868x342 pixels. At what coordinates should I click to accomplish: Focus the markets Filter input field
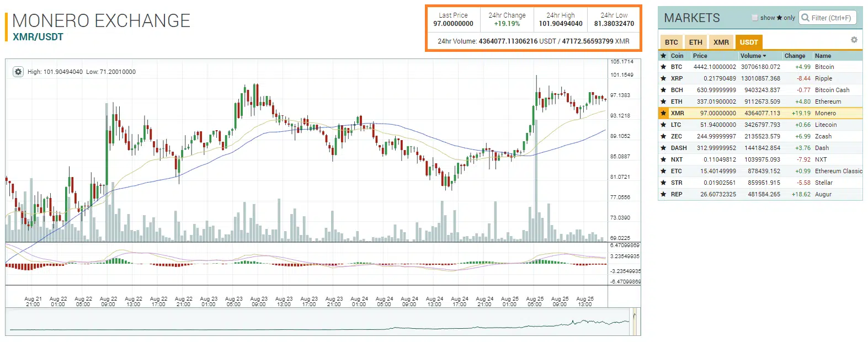[x=828, y=18]
